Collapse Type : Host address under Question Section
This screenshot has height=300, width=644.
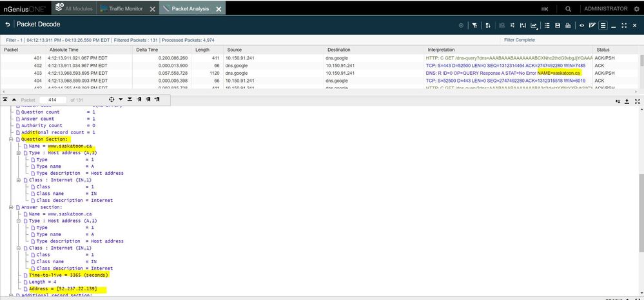coord(19,153)
